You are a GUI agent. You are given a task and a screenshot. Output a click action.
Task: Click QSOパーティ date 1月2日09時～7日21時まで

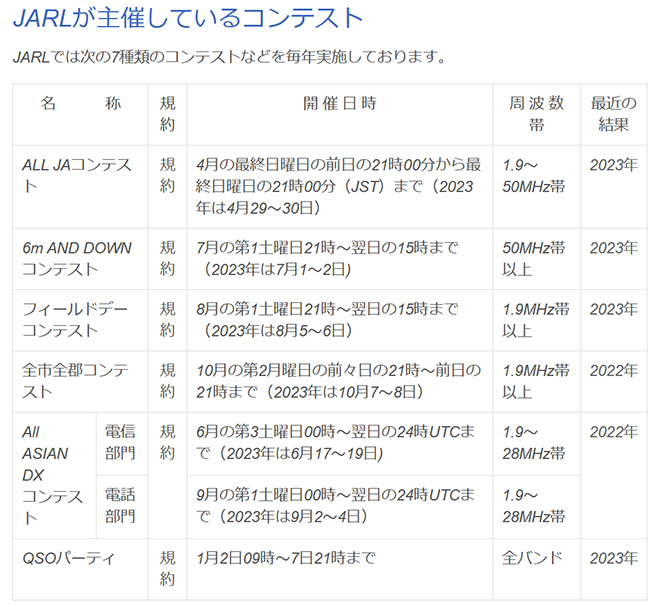286,559
